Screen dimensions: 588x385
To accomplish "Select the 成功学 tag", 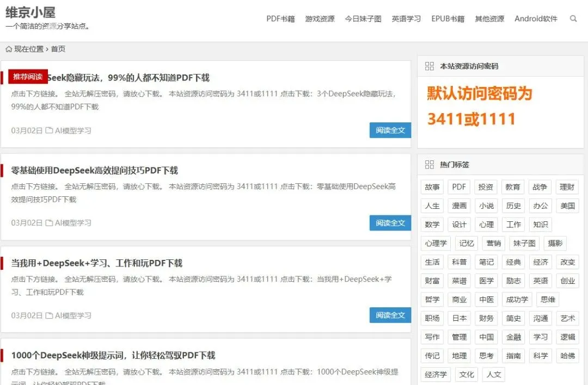I will [517, 300].
